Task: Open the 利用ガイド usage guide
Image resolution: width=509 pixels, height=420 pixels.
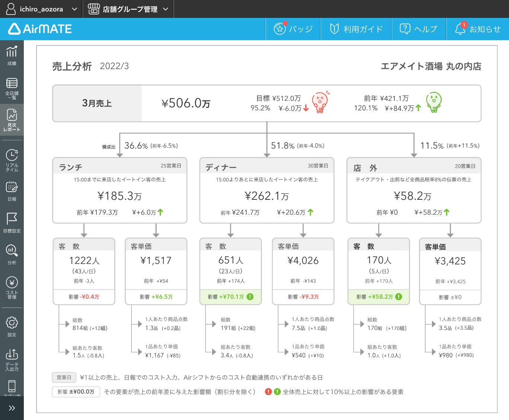Action: (x=356, y=29)
